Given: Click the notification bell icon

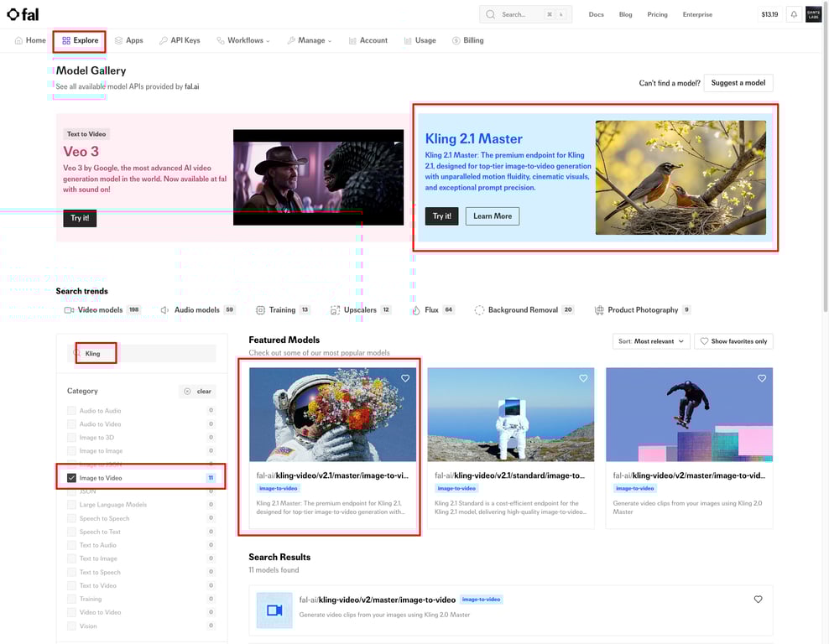Looking at the screenshot, I should 793,14.
